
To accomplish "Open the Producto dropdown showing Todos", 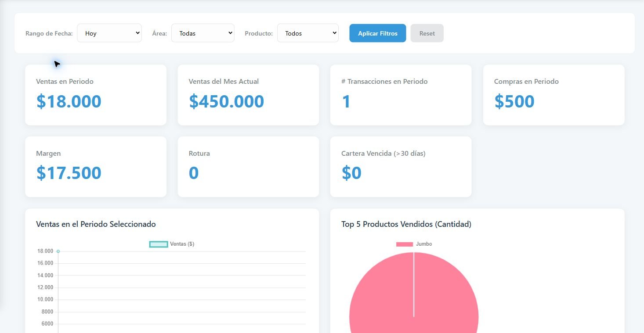I will (x=308, y=33).
